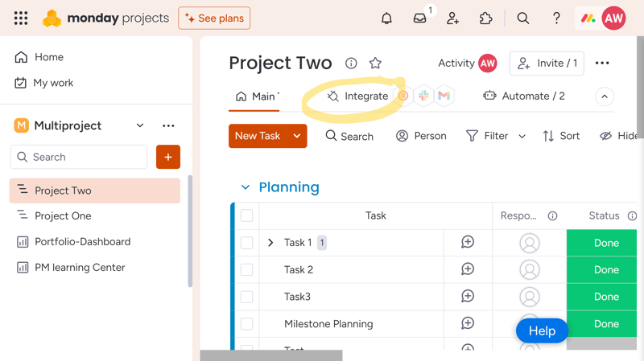Screen dimensions: 644x361
Task: Open the inbox tray icon
Action: tap(419, 18)
